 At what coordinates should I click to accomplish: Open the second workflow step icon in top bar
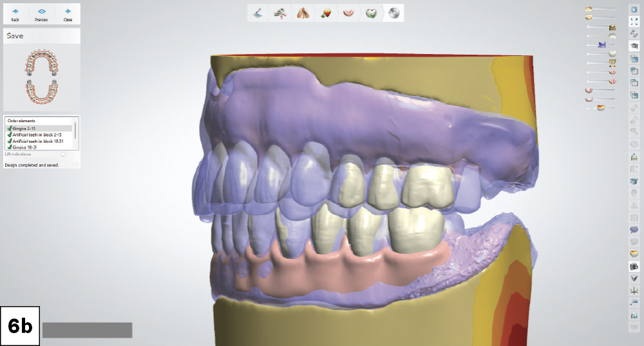pyautogui.click(x=280, y=13)
